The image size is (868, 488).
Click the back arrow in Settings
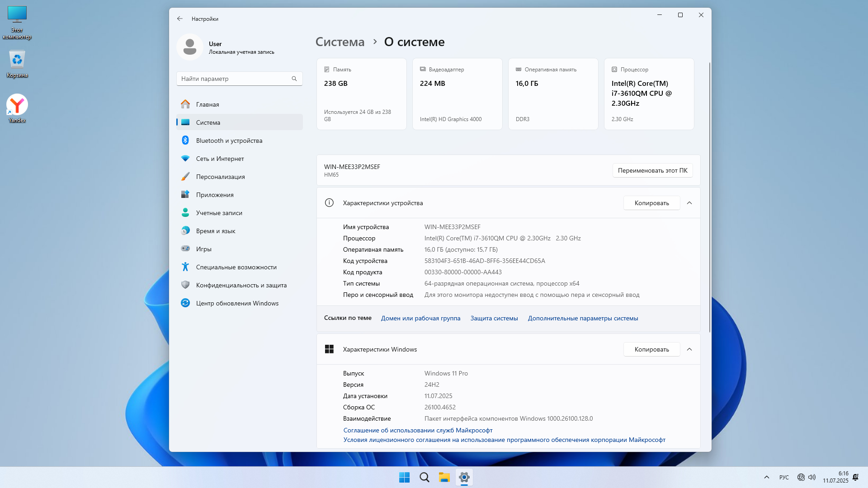coord(180,19)
